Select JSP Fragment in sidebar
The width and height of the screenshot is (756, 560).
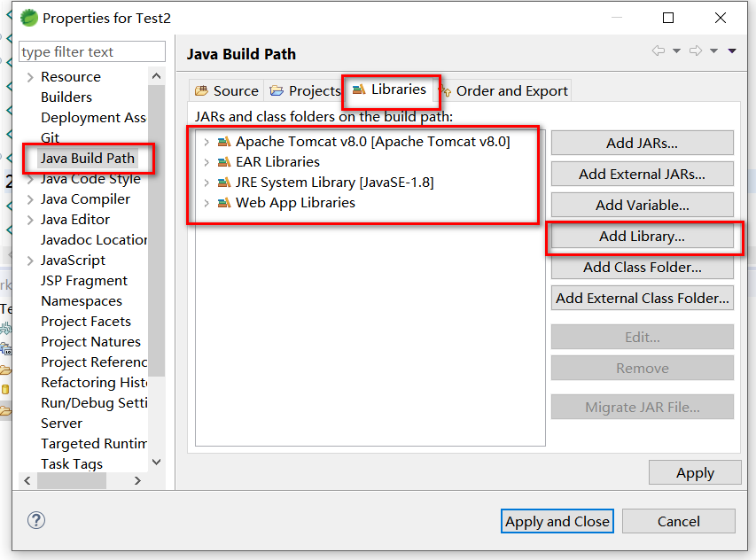[84, 281]
